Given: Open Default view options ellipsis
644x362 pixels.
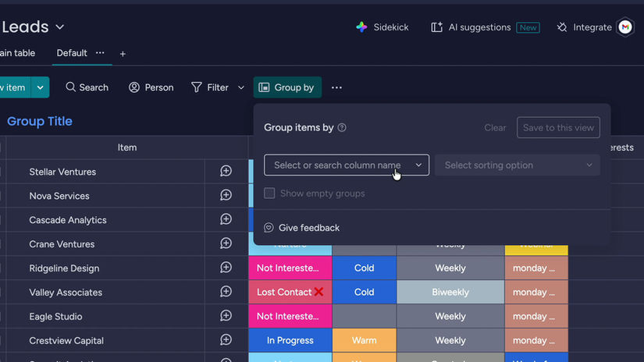Looking at the screenshot, I should click(100, 53).
